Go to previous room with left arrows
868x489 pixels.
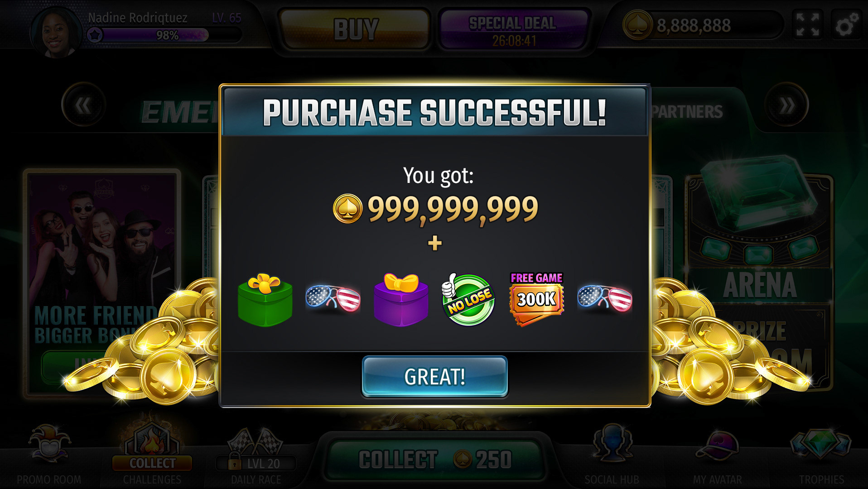[83, 105]
